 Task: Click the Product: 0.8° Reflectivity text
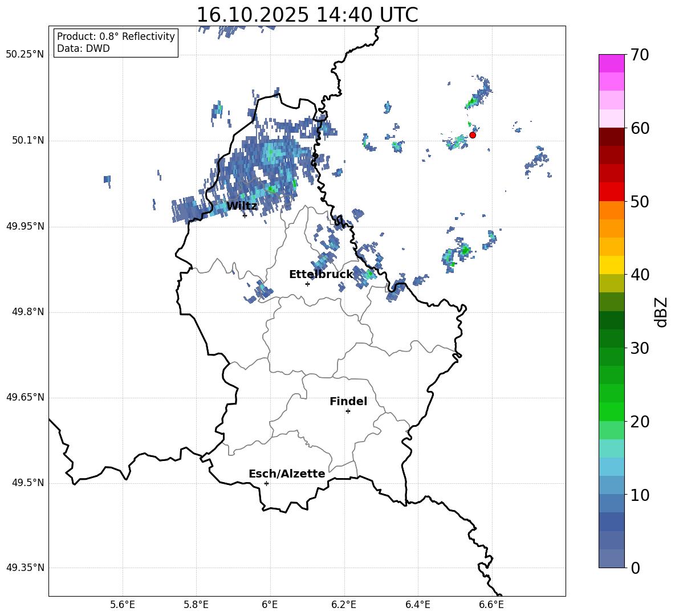click(x=116, y=36)
